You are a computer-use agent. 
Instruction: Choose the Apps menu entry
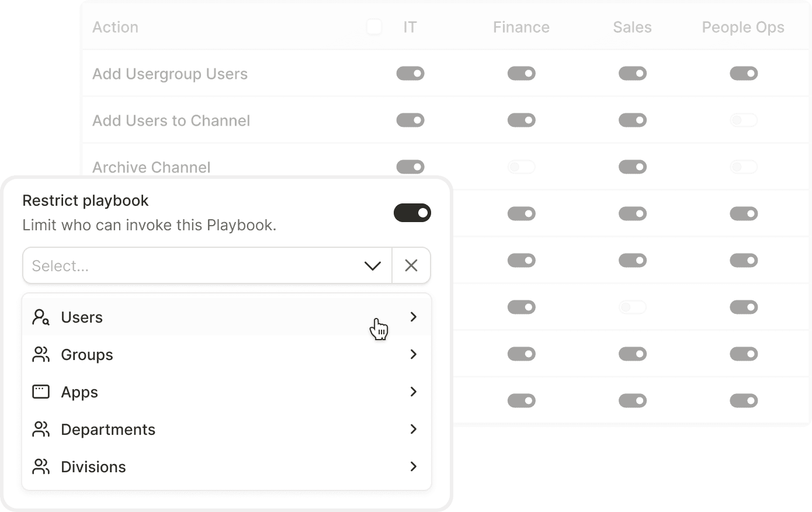(79, 392)
